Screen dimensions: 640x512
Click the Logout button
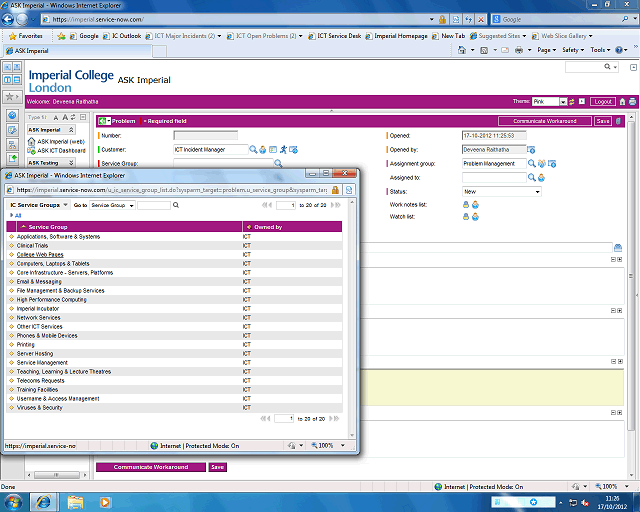pyautogui.click(x=602, y=101)
